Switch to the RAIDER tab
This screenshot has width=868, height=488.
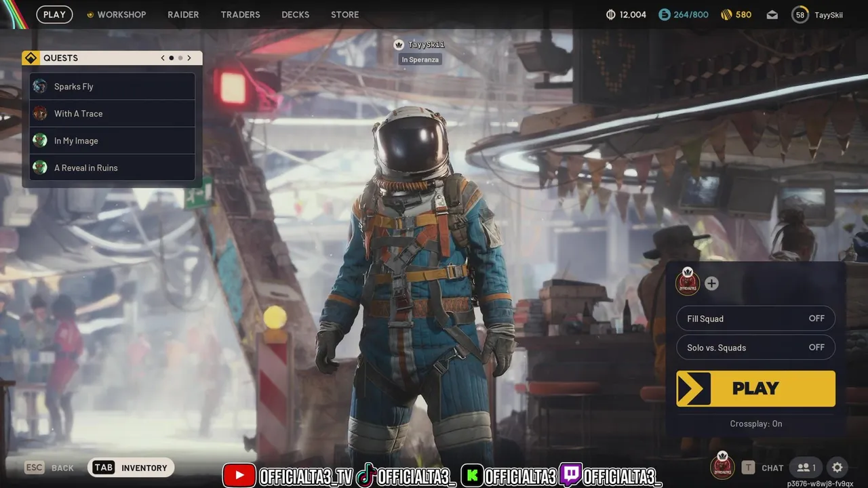pos(183,14)
